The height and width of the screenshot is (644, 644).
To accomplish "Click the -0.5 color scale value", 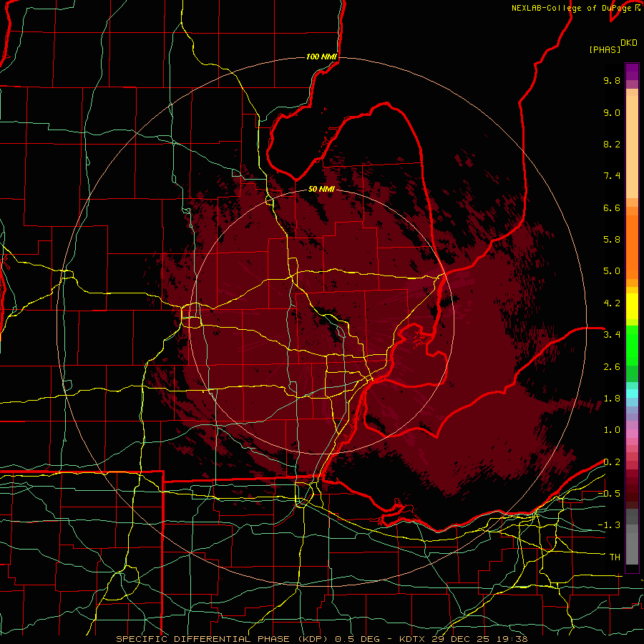I will (609, 494).
